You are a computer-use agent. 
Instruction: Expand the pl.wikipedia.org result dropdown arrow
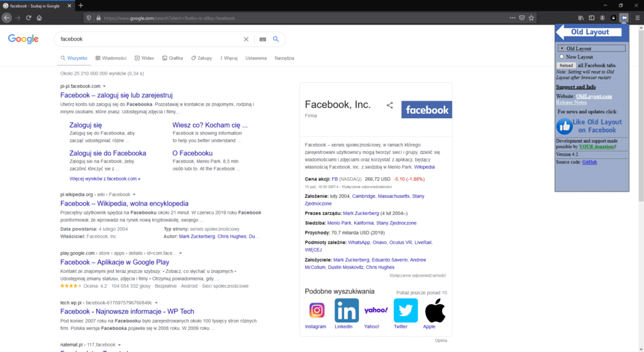pyautogui.click(x=134, y=195)
